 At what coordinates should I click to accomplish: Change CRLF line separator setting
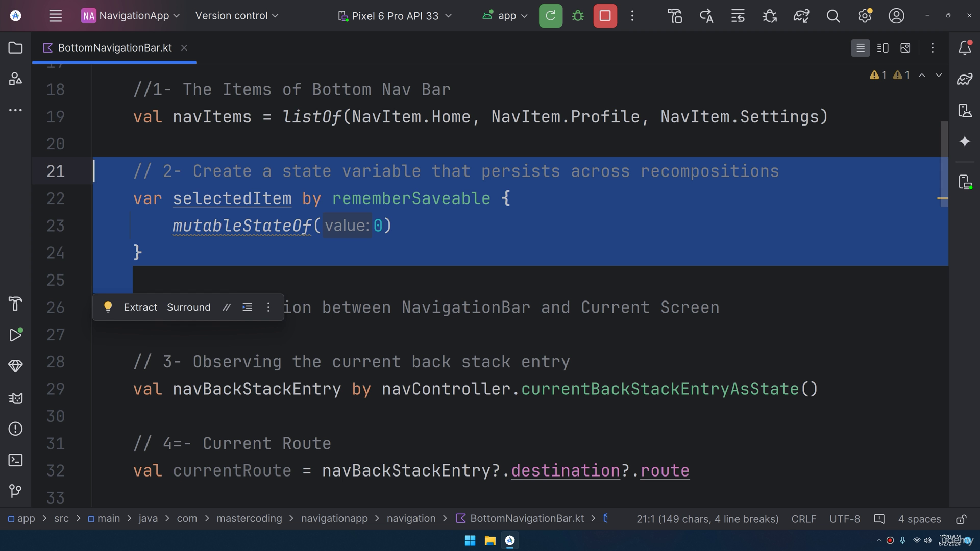pos(803,519)
